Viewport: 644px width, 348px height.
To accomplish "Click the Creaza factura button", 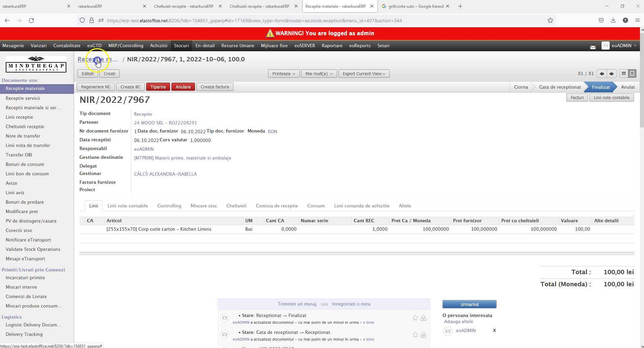I will [215, 87].
